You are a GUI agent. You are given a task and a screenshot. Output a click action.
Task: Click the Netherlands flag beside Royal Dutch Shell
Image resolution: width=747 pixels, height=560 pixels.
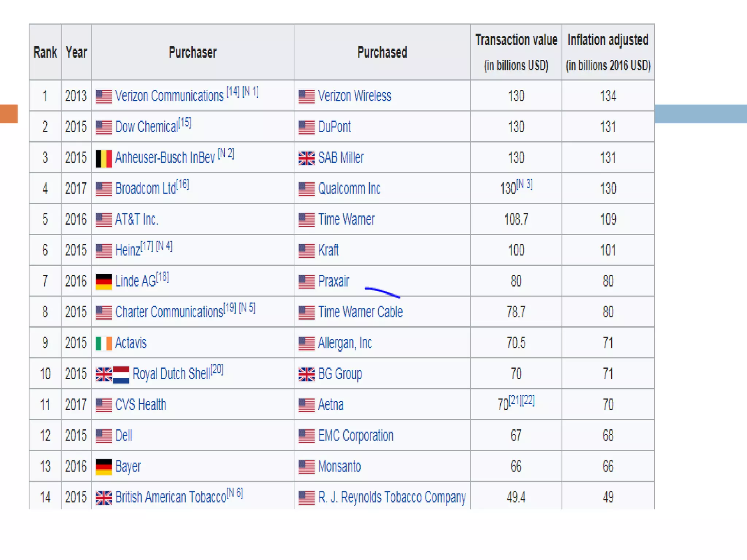point(121,374)
